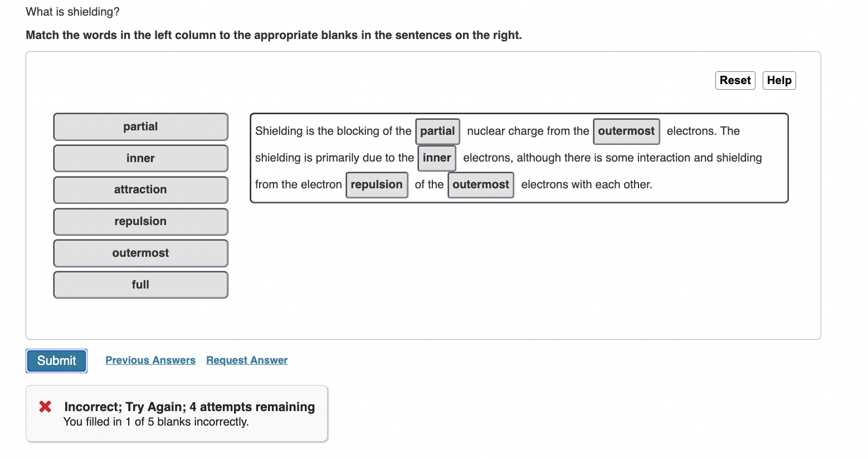Select the 'inner' word tile

[140, 158]
